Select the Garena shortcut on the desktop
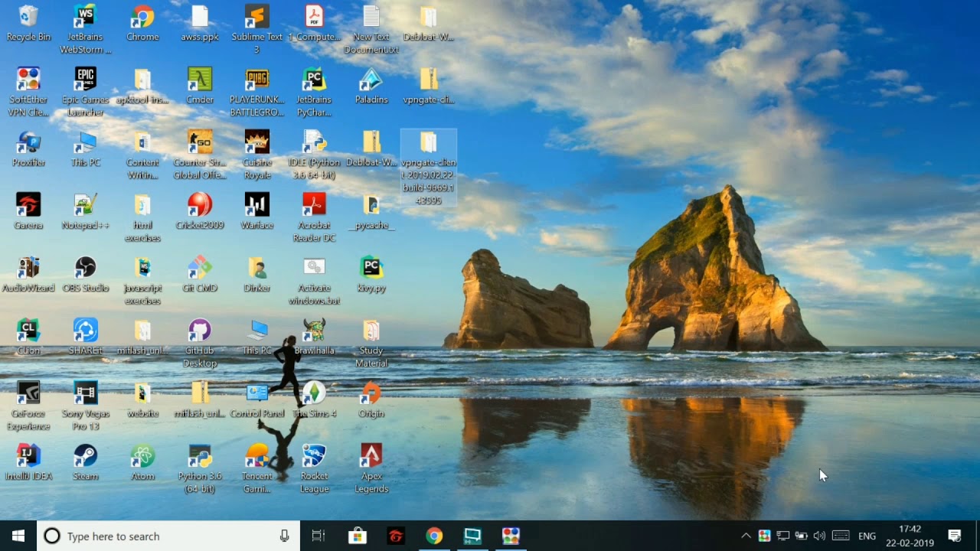The image size is (980, 551). coord(28,211)
